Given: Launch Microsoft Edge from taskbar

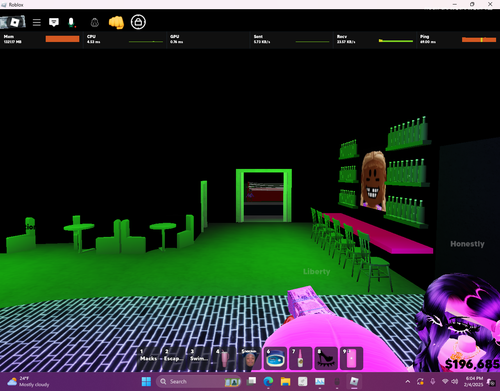Looking at the screenshot, I should (x=268, y=382).
